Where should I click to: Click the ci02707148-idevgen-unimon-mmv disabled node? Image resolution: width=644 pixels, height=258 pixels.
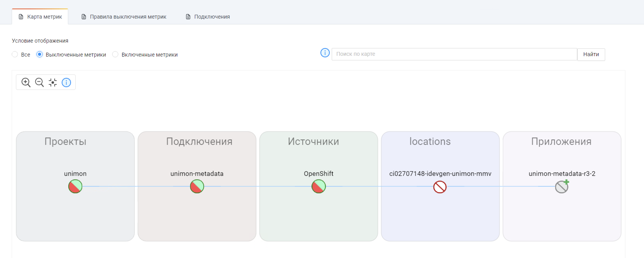(x=440, y=187)
